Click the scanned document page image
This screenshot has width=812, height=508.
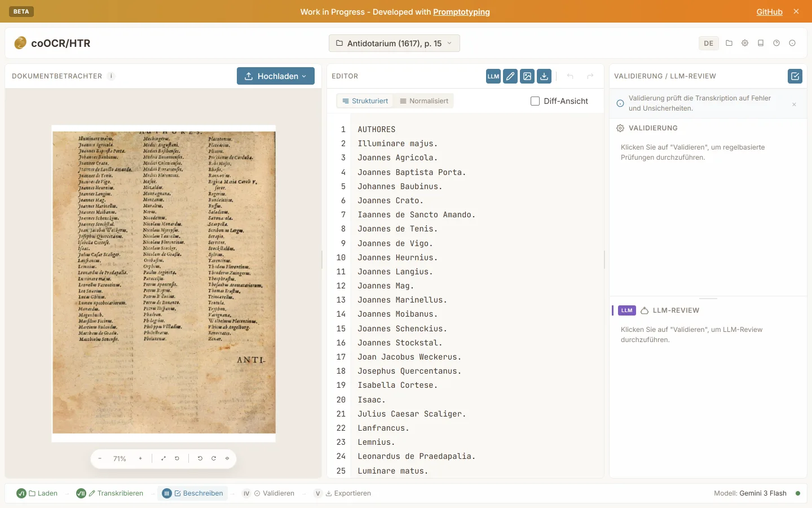coord(164,282)
